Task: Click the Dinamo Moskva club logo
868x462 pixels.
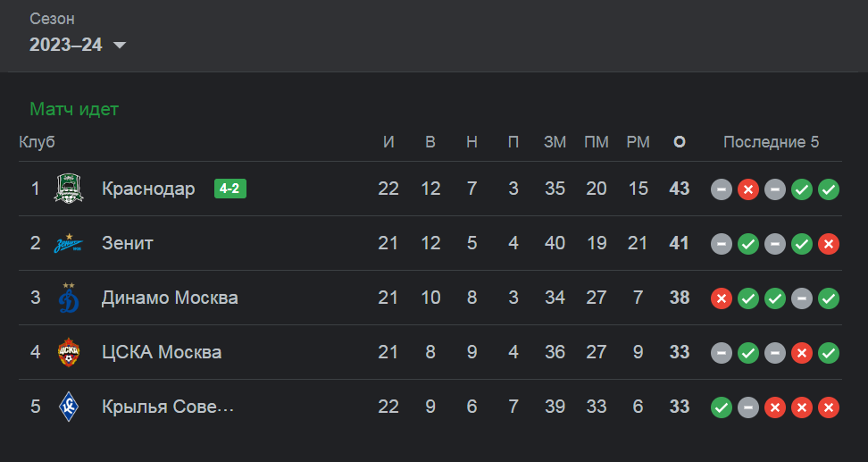Action: 69,298
